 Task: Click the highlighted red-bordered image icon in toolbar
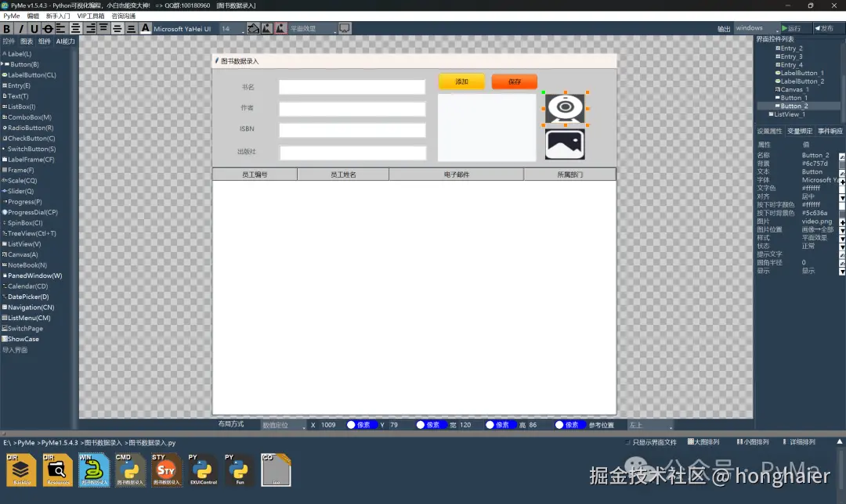280,28
